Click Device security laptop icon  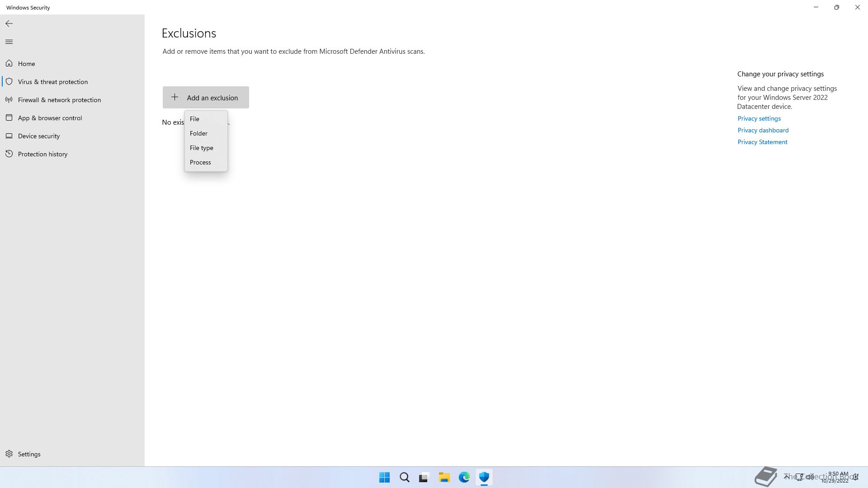9,136
